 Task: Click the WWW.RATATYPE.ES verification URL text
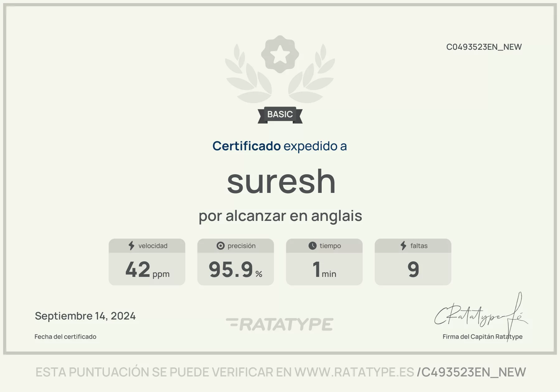pos(354,372)
